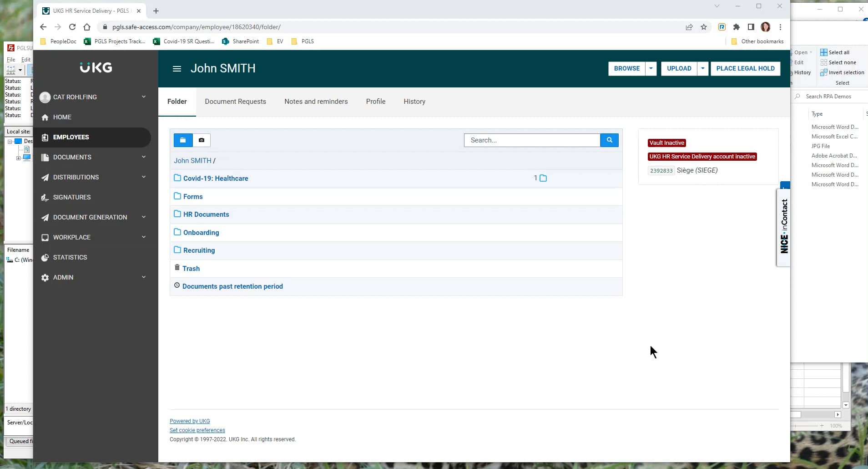Viewport: 868px width, 469px height.
Task: Open the Signatures section in the sidebar
Action: pos(72,197)
